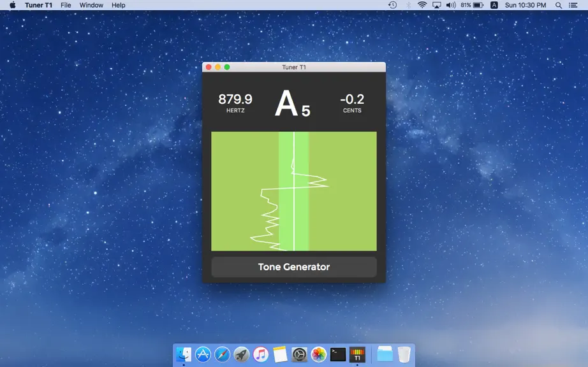Open Notification Center list icon

573,5
